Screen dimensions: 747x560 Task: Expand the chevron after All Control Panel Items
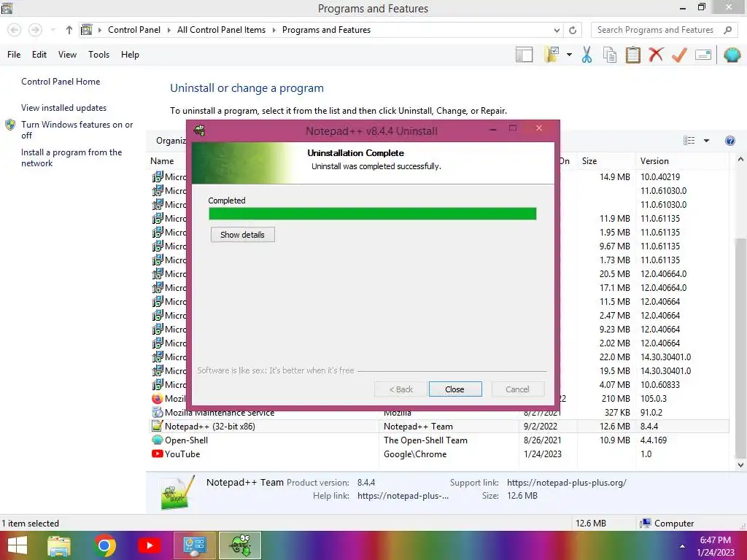pos(274,30)
